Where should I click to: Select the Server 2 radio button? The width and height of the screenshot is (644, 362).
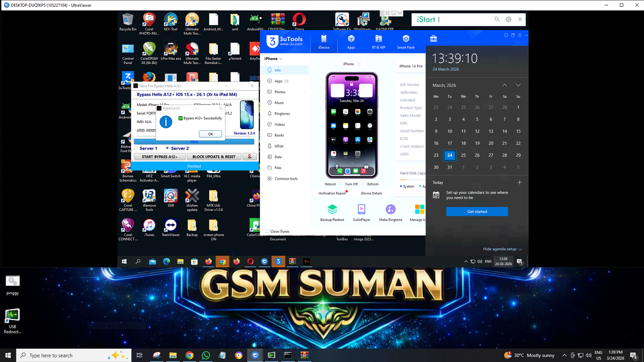click(x=167, y=148)
